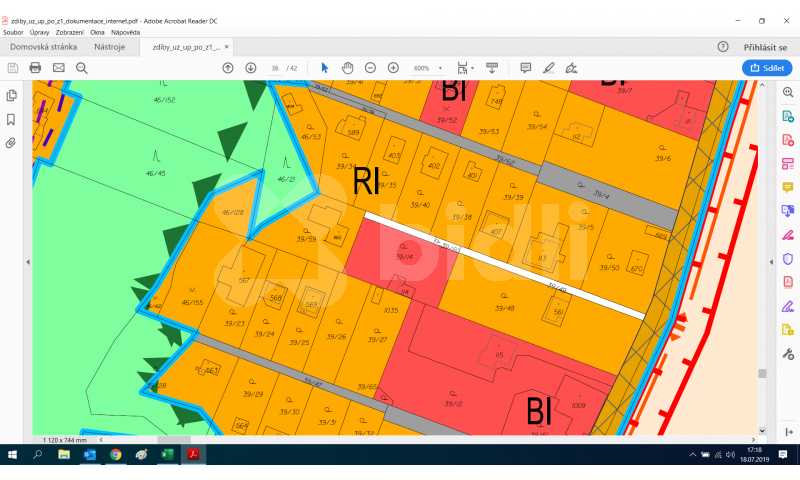Screen dimensions: 800x480
Task: Activate the arrow selection tool
Action: [x=324, y=68]
